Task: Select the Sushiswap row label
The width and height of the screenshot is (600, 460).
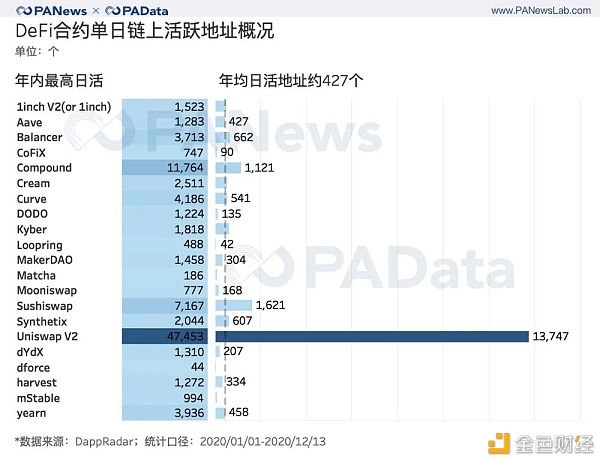Action: pos(44,306)
